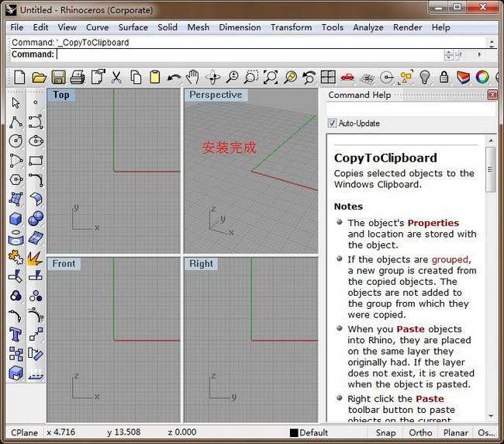Click Zoom Selected icon
The width and height of the screenshot is (504, 444).
point(290,77)
